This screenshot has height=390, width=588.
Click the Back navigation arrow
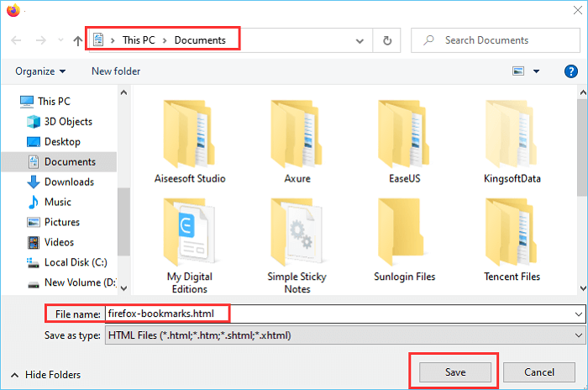(16, 40)
